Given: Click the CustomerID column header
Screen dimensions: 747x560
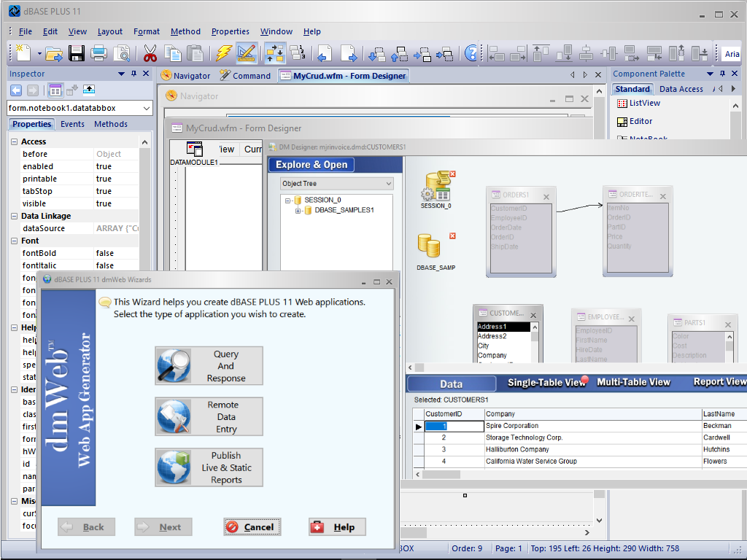Looking at the screenshot, I should pos(454,414).
